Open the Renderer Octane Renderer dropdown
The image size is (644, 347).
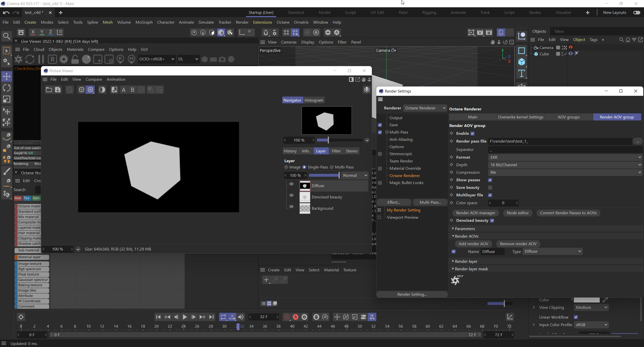coord(425,108)
